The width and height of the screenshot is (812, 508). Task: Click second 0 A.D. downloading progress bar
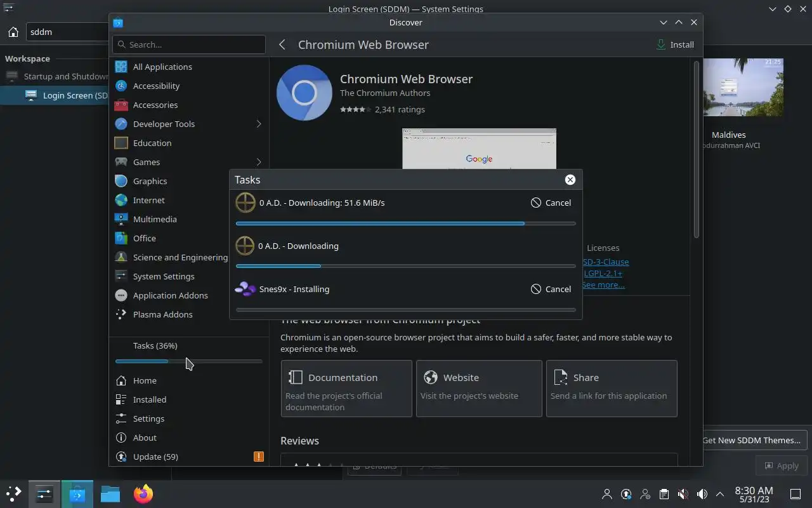tap(405, 266)
